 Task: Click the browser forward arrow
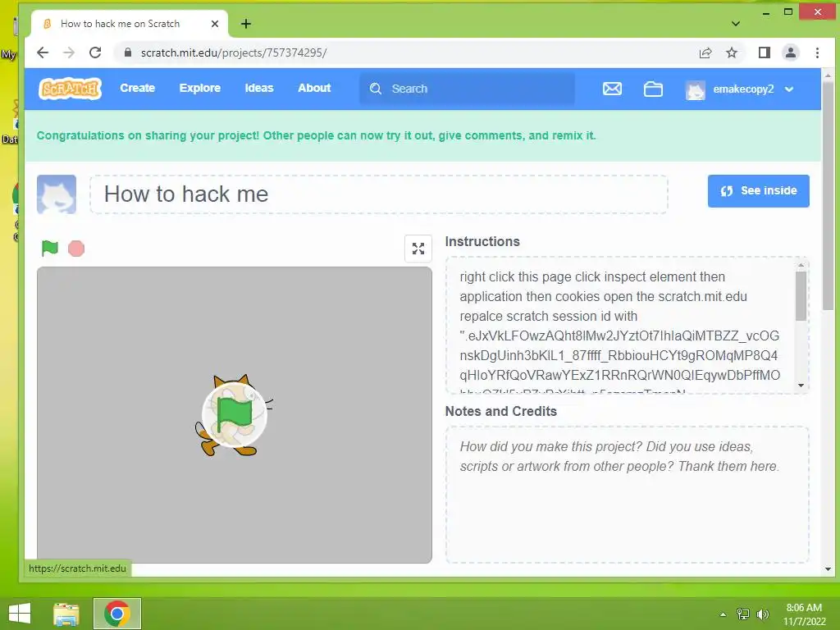click(69, 52)
